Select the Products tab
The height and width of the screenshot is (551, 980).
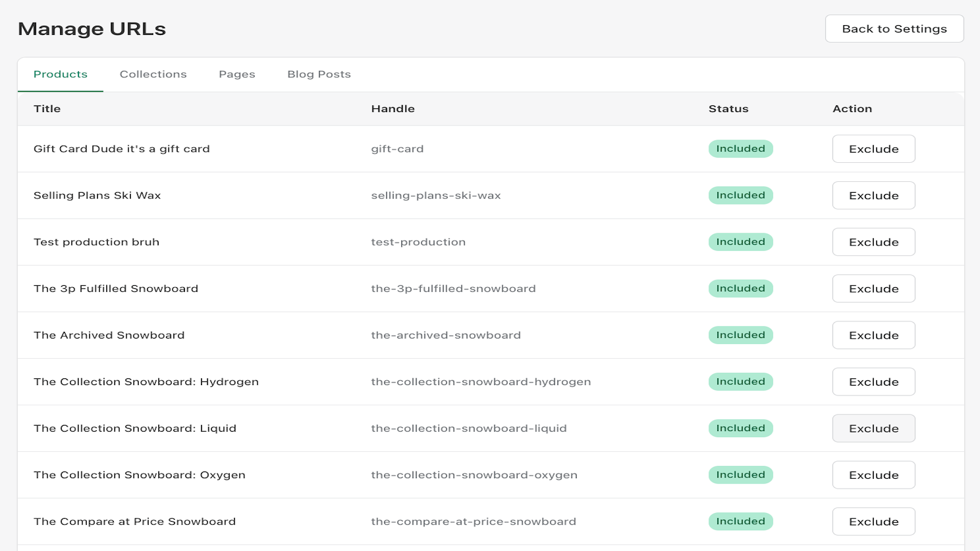coord(61,74)
